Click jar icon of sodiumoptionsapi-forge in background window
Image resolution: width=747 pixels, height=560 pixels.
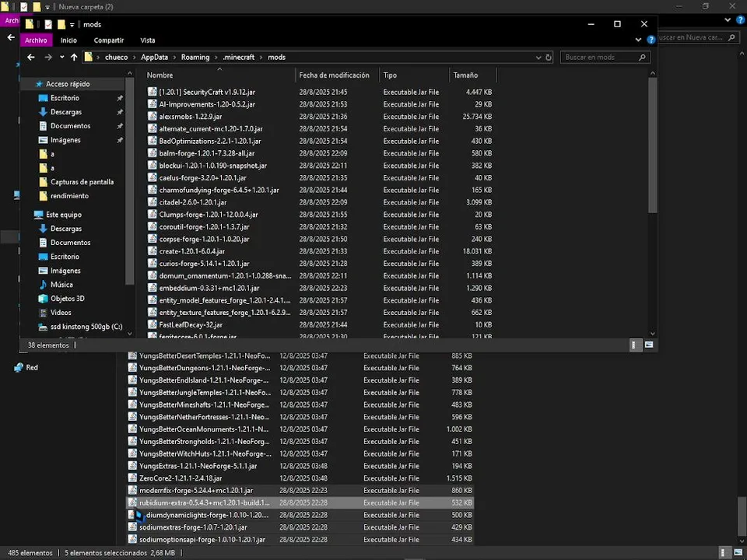[x=132, y=539]
